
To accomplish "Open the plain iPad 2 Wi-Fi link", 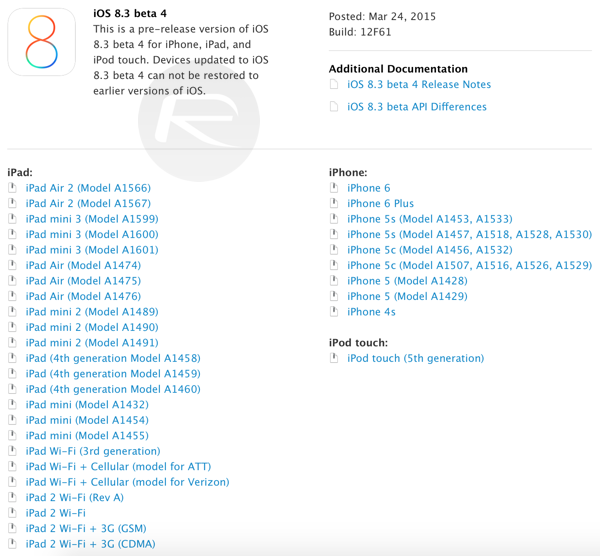I will tap(55, 513).
